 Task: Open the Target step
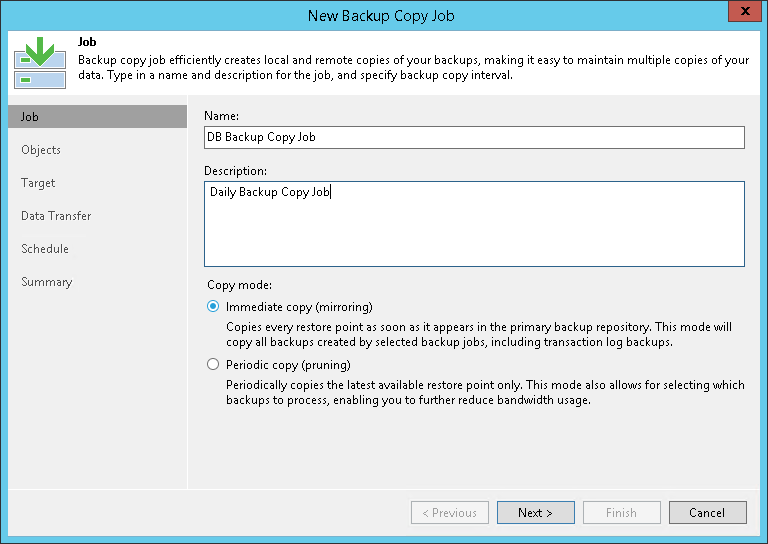pyautogui.click(x=38, y=183)
